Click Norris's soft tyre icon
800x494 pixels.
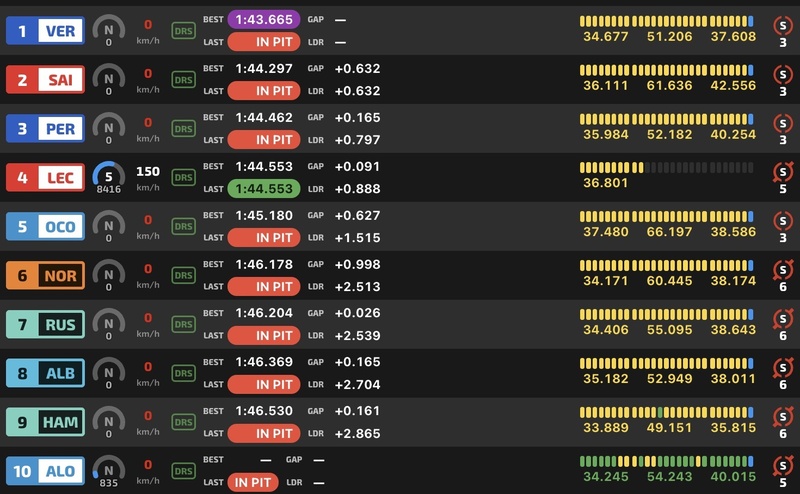point(783,269)
